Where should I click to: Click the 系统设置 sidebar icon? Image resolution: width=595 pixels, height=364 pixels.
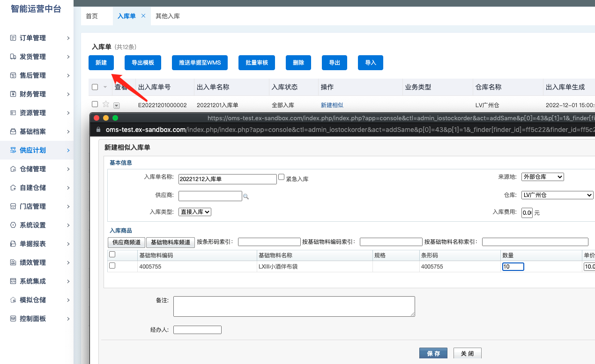coord(13,225)
